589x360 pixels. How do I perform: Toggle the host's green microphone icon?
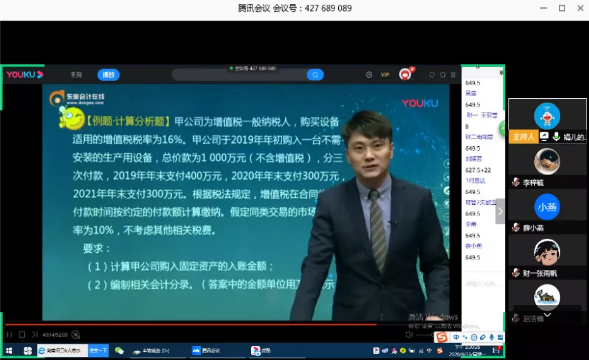[x=556, y=137]
